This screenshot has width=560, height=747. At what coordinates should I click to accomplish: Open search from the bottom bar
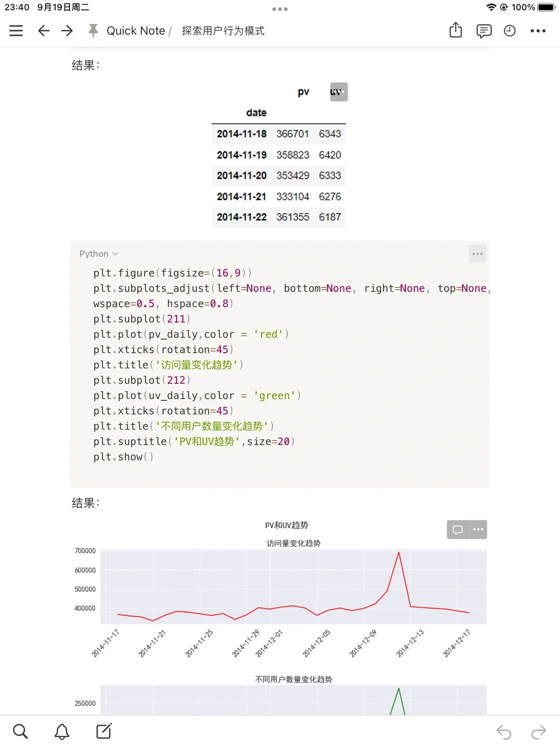(20, 731)
